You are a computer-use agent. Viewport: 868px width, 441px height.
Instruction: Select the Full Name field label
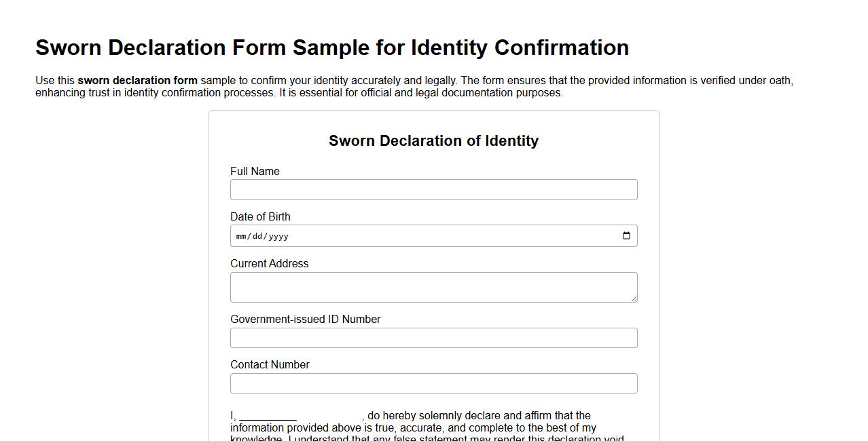coord(255,171)
